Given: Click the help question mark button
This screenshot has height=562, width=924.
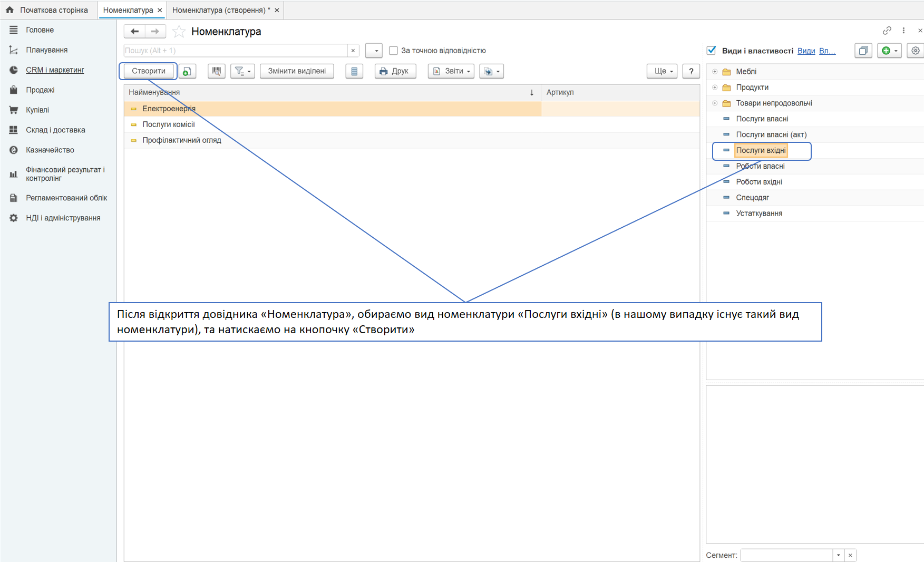Looking at the screenshot, I should click(691, 71).
